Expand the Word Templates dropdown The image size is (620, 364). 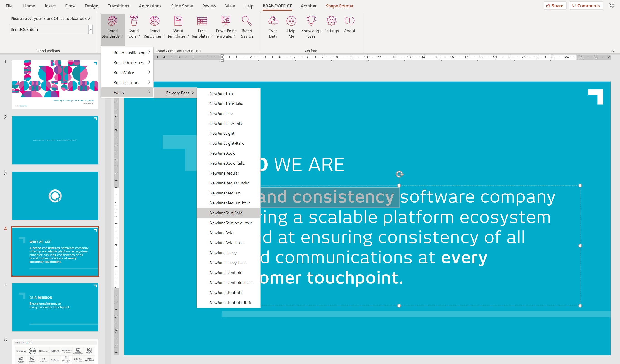tap(178, 27)
